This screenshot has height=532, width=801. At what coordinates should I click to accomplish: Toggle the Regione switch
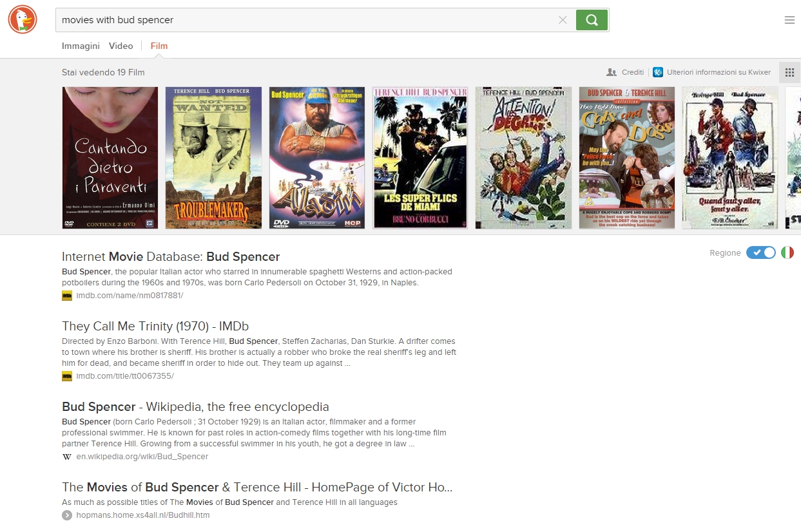[761, 252]
